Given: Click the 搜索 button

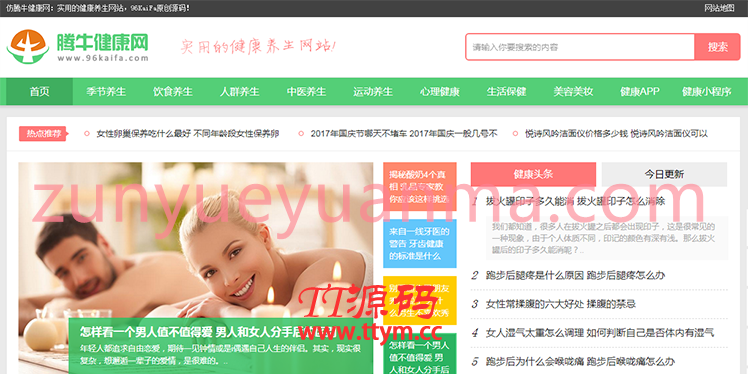Looking at the screenshot, I should click(717, 47).
